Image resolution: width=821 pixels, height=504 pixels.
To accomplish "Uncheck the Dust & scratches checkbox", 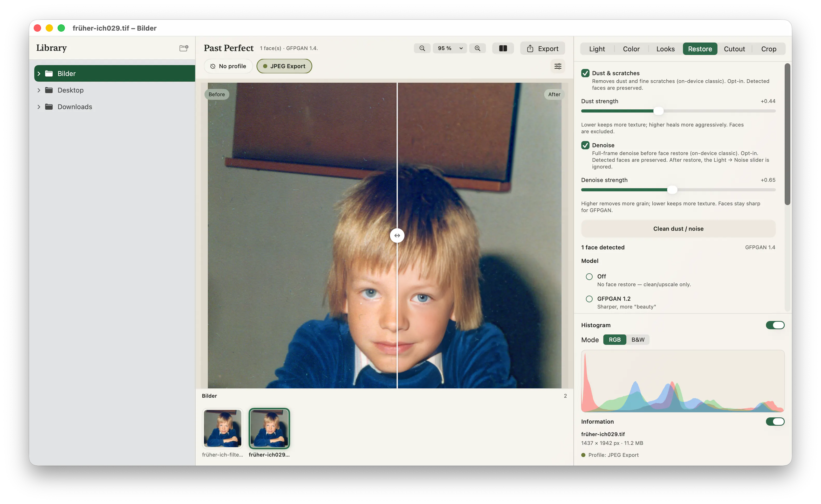I will click(x=585, y=73).
